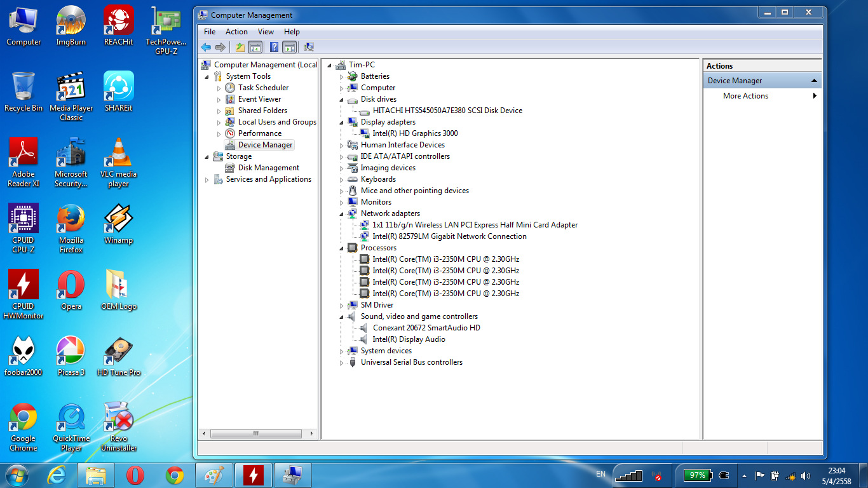The width and height of the screenshot is (868, 488).
Task: Select the Microsoft Security desktop icon
Action: point(71,163)
